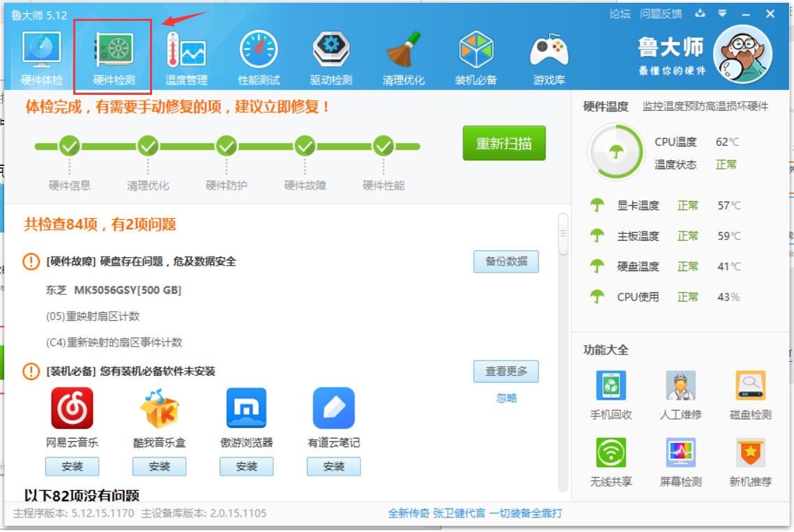Click the 问题反馈 feedback link
Image resolution: width=794 pixels, height=532 pixels.
pyautogui.click(x=660, y=14)
